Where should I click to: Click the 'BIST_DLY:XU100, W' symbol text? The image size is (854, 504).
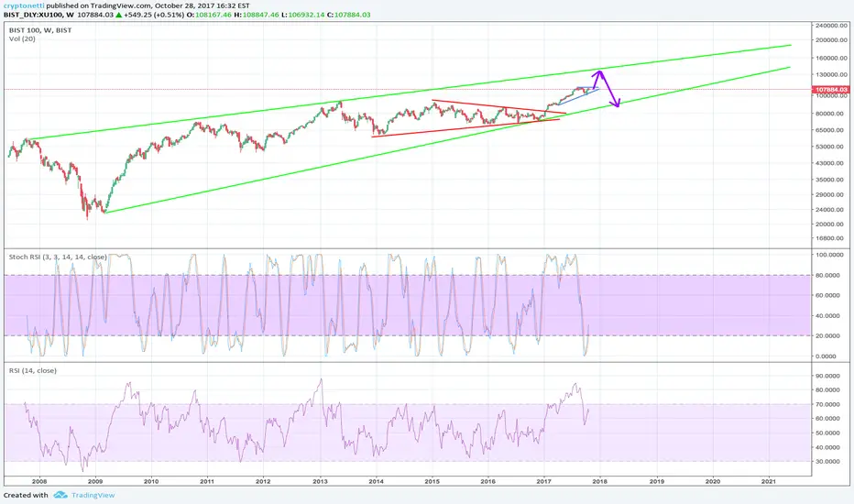point(38,15)
